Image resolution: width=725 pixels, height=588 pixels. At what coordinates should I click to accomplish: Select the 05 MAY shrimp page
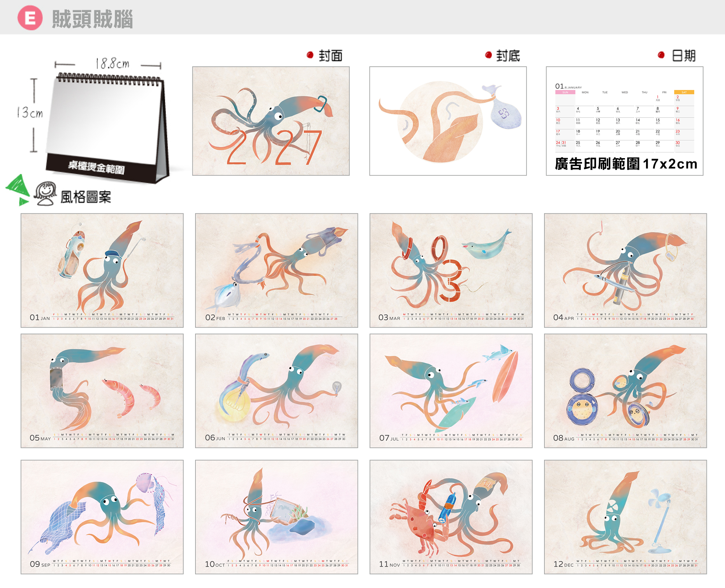(x=102, y=391)
